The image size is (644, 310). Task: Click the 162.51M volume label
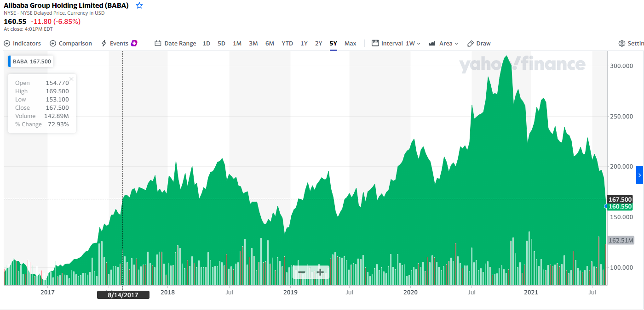tap(621, 240)
